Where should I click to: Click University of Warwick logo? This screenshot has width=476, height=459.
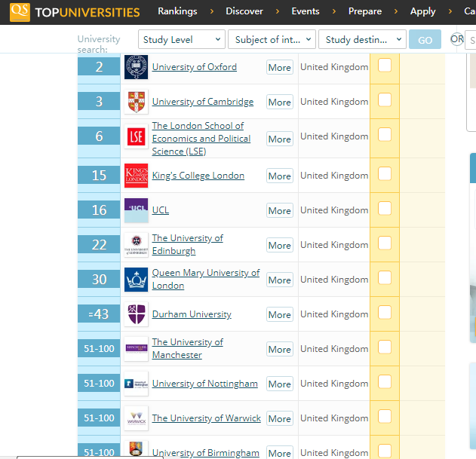[x=137, y=418]
